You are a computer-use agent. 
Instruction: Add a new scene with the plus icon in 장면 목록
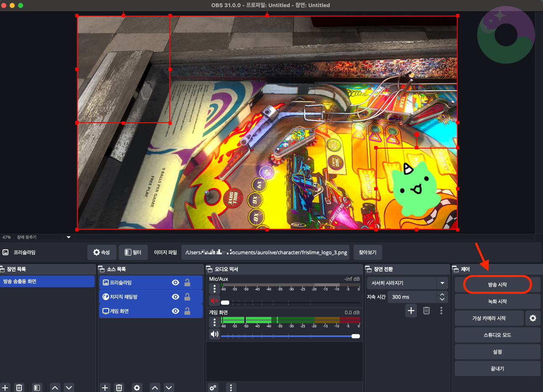point(5,387)
